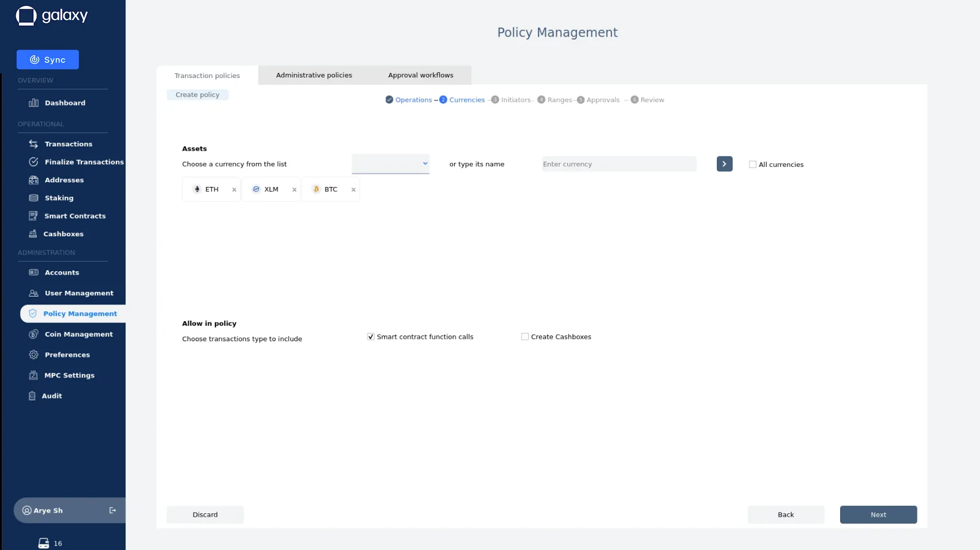Click the Cashboxes icon in sidebar
Viewport: 980px width, 550px height.
click(x=33, y=234)
